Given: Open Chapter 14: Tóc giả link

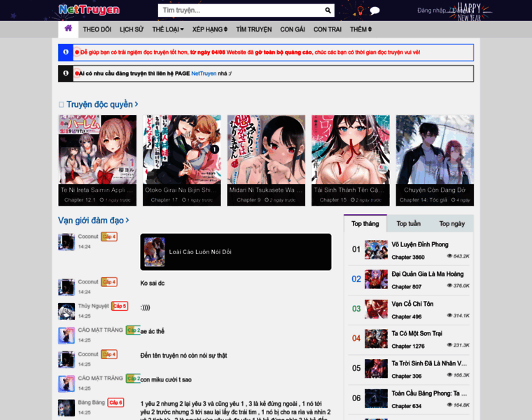Looking at the screenshot, I should pos(423,199).
